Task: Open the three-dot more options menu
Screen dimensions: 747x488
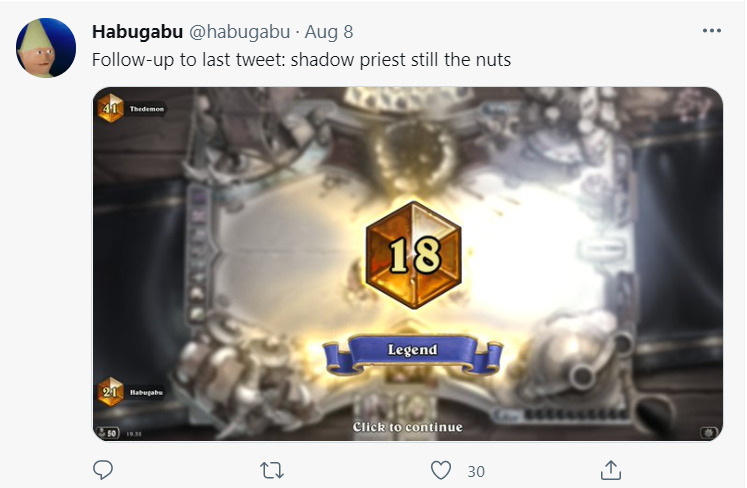Action: [x=711, y=30]
